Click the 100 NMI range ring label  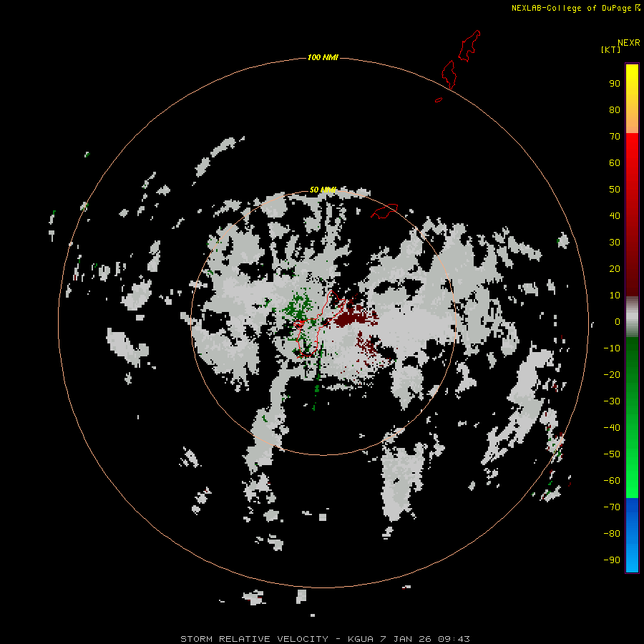[x=323, y=57]
